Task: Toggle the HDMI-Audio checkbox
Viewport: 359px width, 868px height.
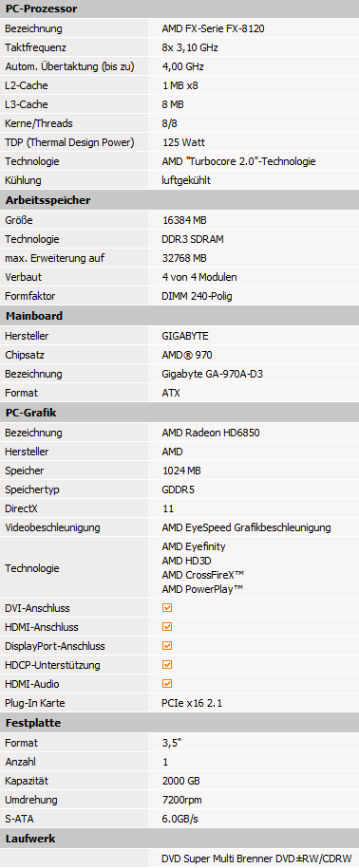Action: (167, 684)
